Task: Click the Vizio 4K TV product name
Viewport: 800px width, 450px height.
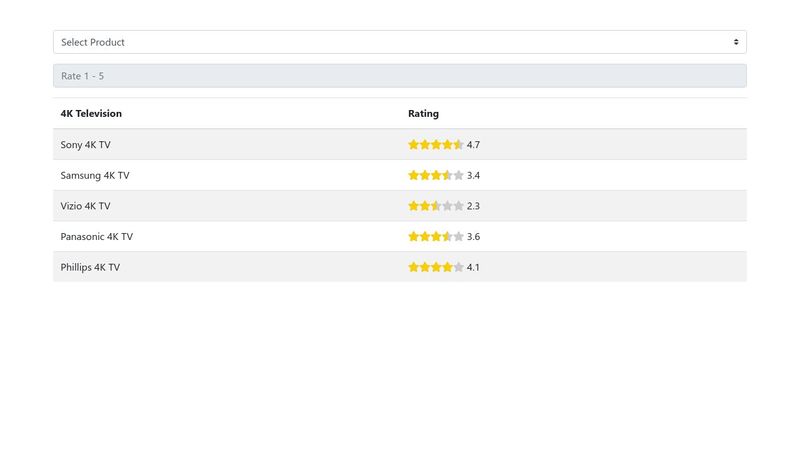Action: [x=85, y=206]
